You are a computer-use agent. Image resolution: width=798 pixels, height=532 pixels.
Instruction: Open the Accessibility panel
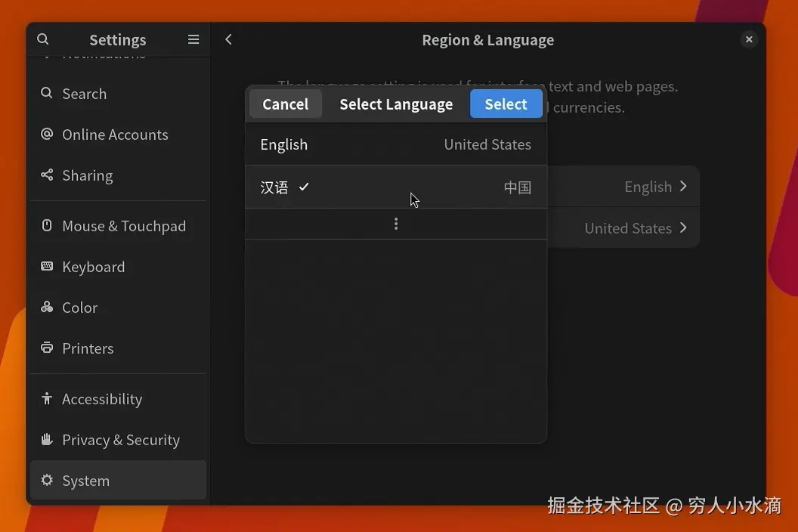coord(118,399)
